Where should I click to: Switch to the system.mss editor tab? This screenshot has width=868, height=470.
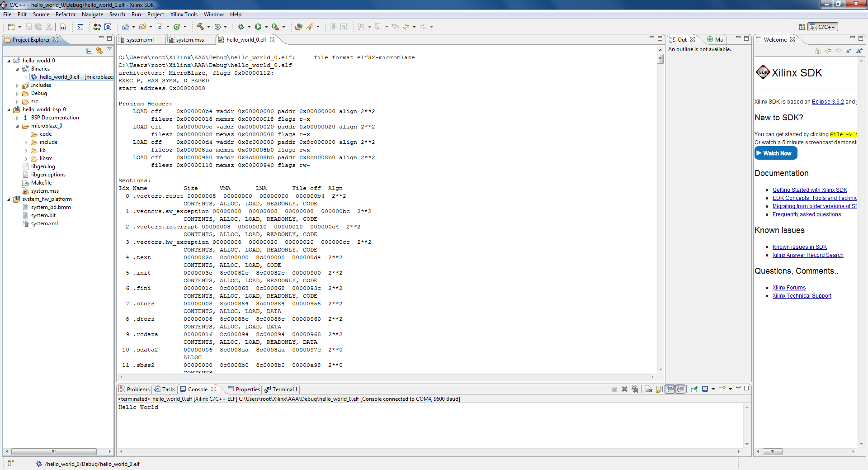coord(190,40)
